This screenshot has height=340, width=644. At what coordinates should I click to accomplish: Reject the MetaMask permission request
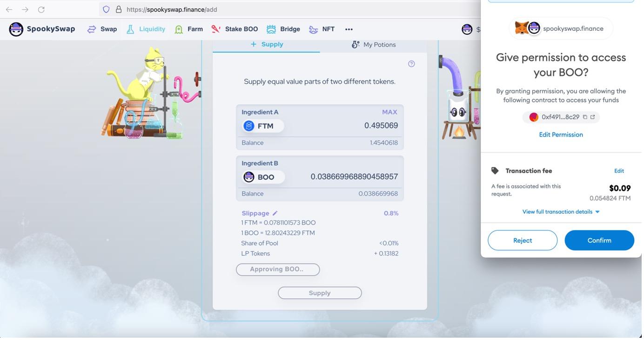(523, 240)
